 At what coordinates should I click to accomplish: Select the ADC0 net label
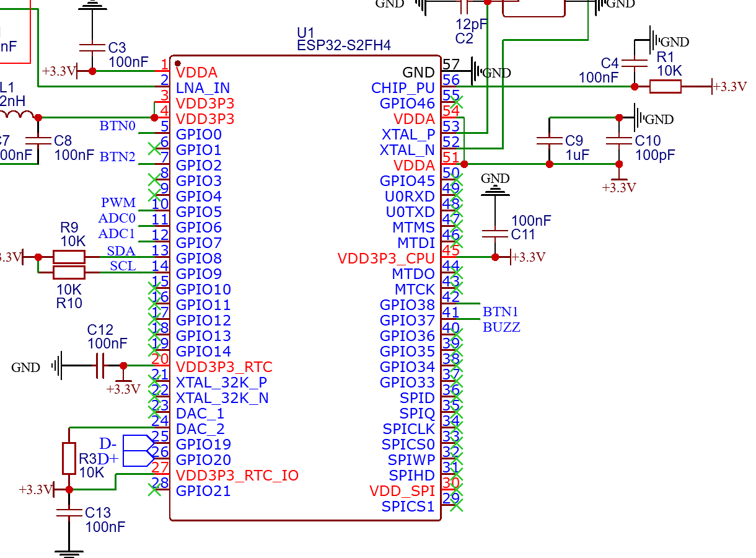tap(117, 218)
